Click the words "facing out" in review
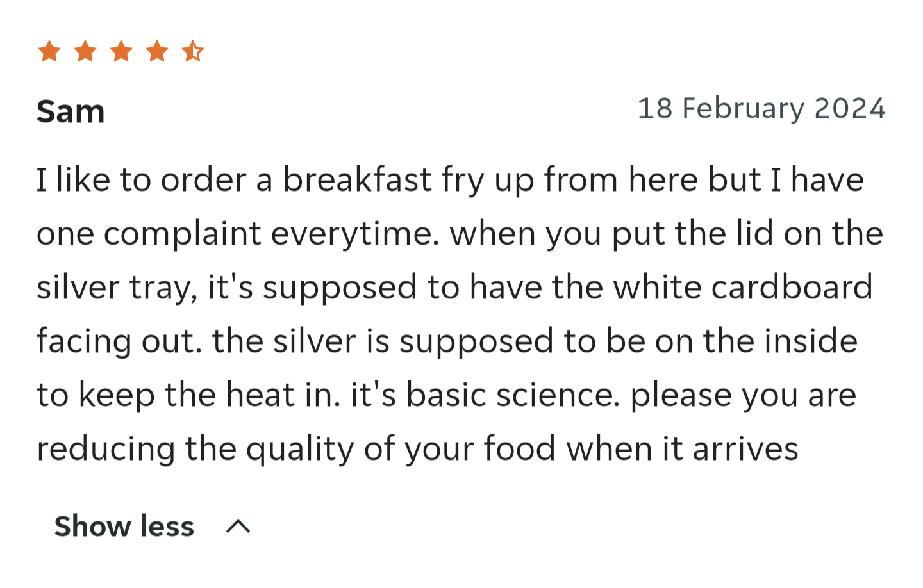This screenshot has height=588, width=923. [119, 341]
